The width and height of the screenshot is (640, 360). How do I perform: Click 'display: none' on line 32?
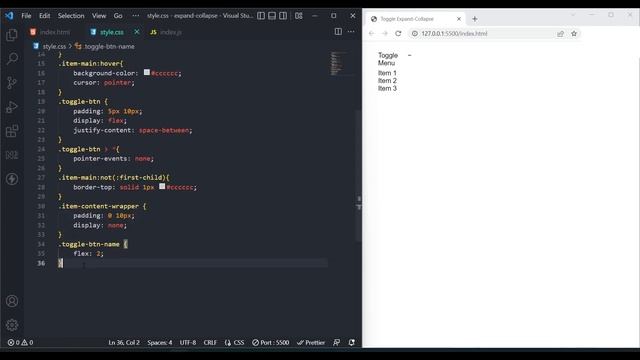[100, 225]
